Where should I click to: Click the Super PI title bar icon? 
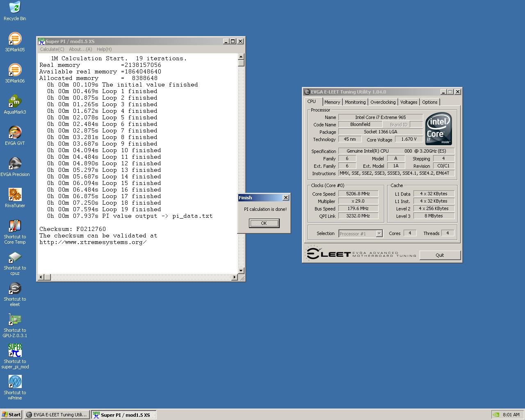click(x=41, y=41)
